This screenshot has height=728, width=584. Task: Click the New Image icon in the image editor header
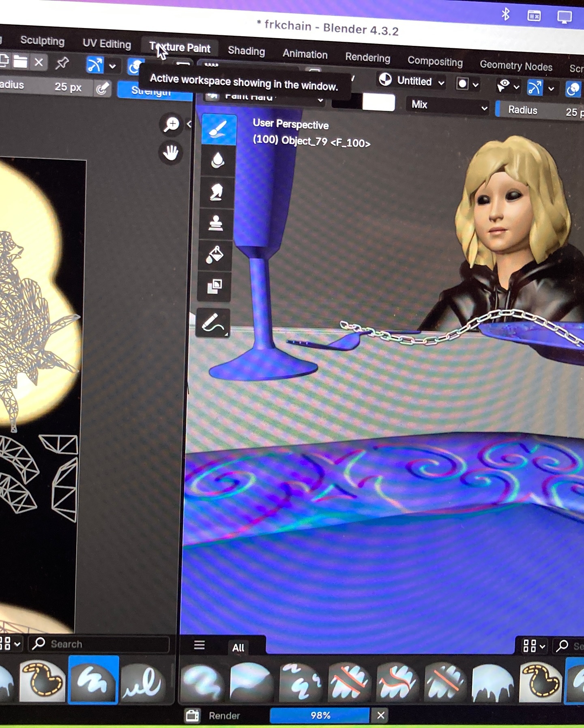coord(4,60)
